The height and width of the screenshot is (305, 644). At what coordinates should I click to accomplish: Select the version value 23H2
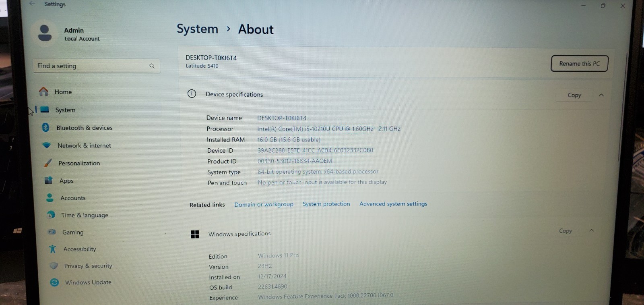click(x=265, y=266)
